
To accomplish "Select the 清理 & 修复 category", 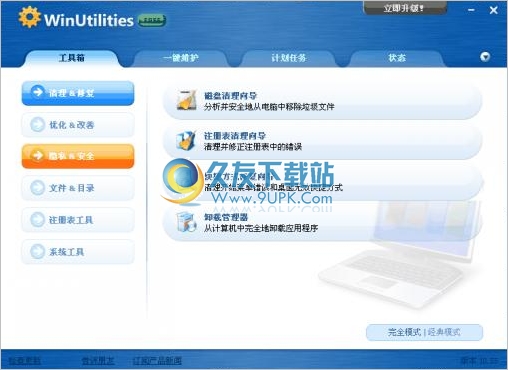I will click(78, 93).
